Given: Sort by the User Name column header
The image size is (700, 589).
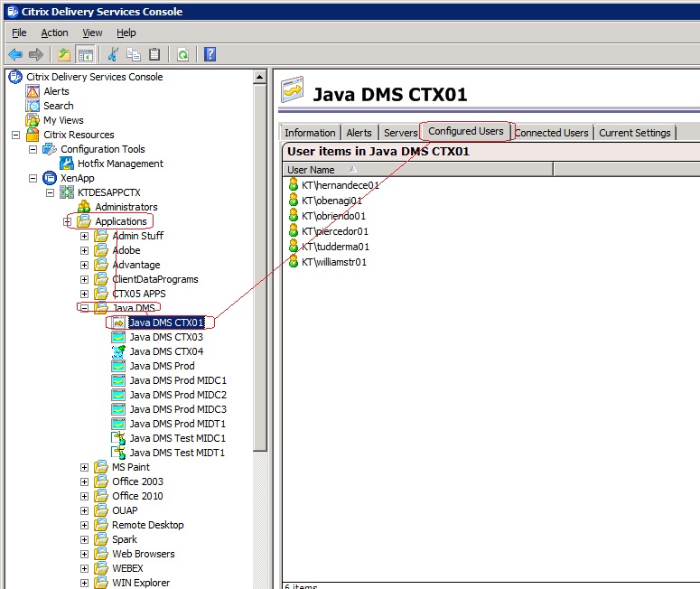Looking at the screenshot, I should (x=311, y=170).
